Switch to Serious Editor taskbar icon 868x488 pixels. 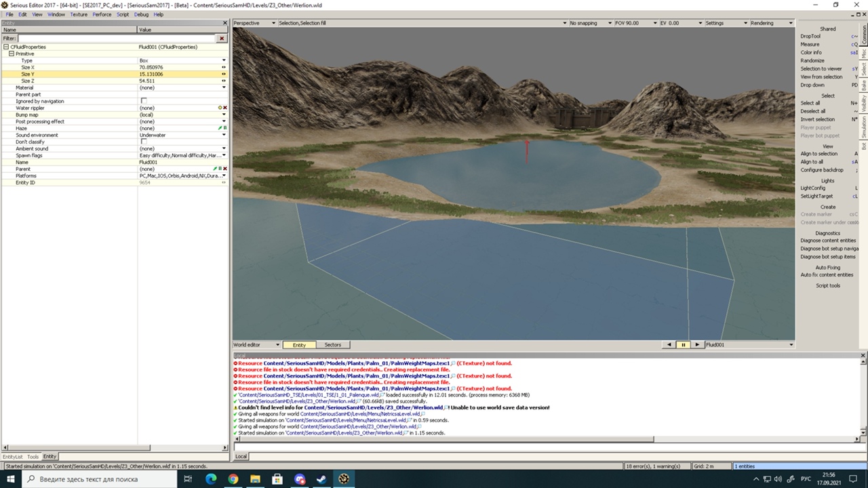point(344,479)
